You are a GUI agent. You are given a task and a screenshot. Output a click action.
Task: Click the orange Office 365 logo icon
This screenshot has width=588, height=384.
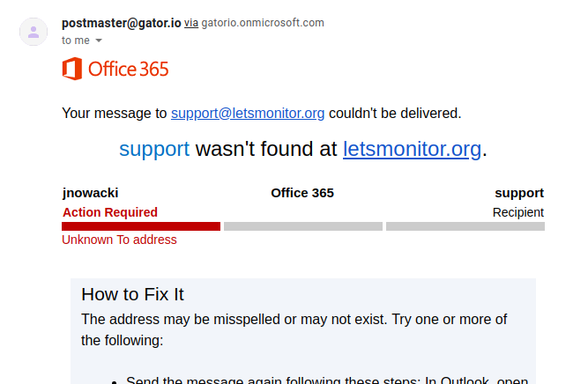(x=72, y=69)
